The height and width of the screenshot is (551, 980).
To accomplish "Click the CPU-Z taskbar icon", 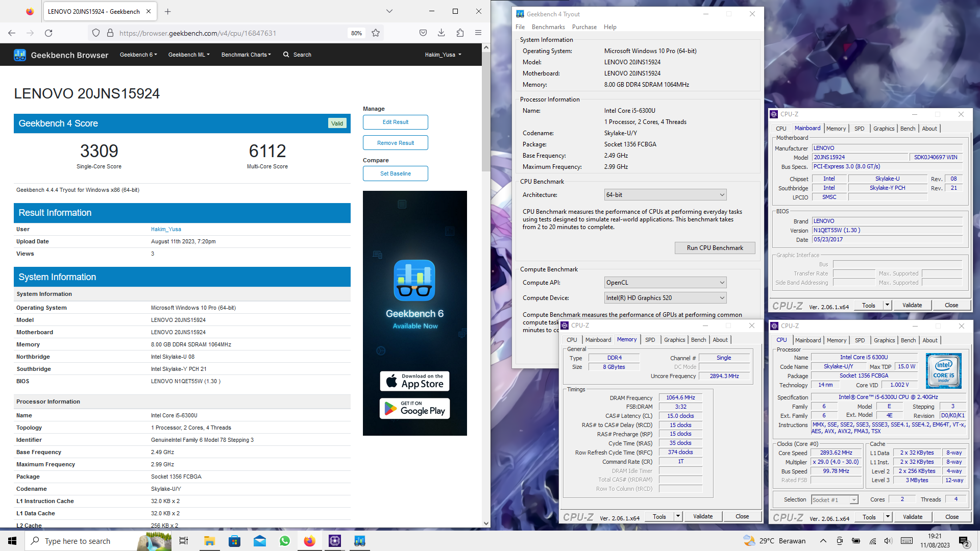I will (x=335, y=541).
